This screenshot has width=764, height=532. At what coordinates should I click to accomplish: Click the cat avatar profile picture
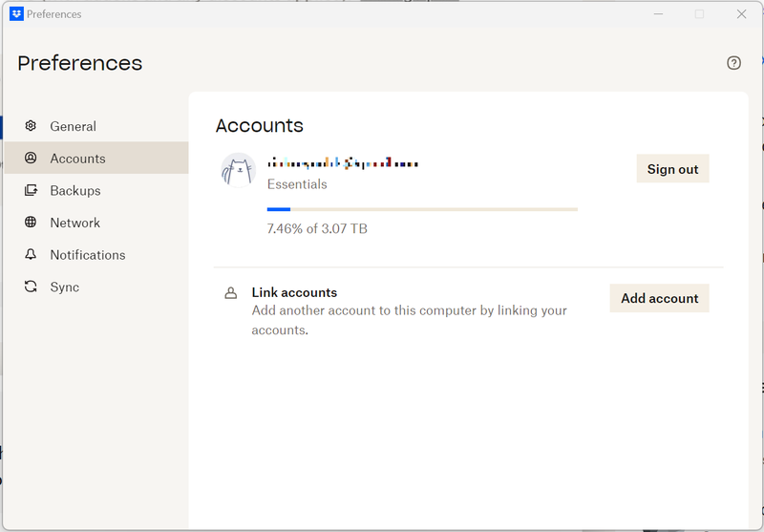coord(238,170)
